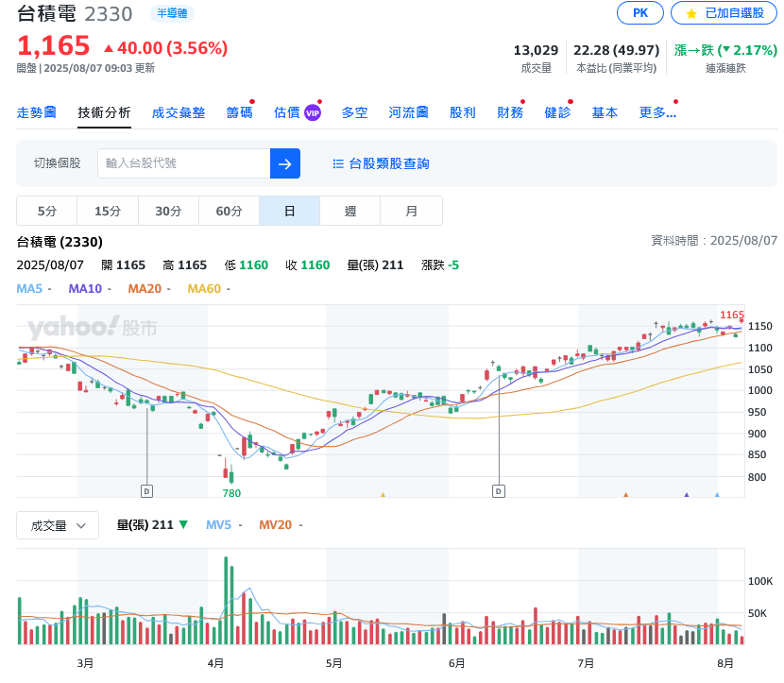Screen dimensions: 784x683
Task: Click the purple triangle marker on chart axis
Action: 687,494
